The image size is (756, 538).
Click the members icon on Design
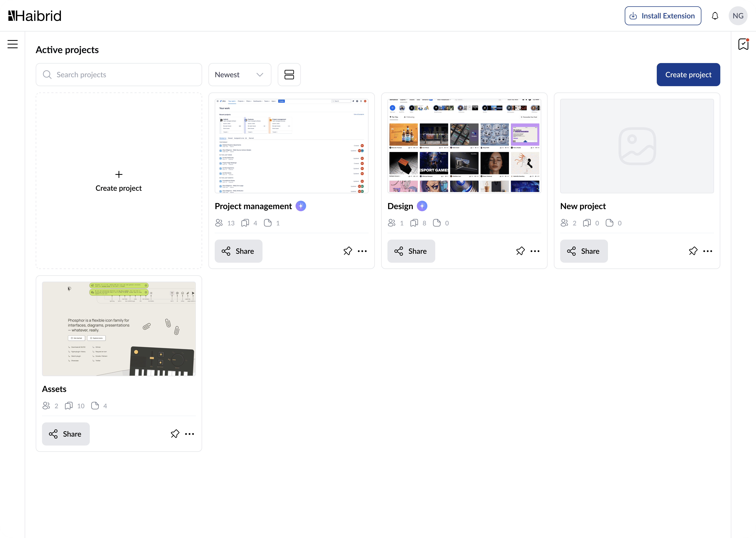(392, 223)
